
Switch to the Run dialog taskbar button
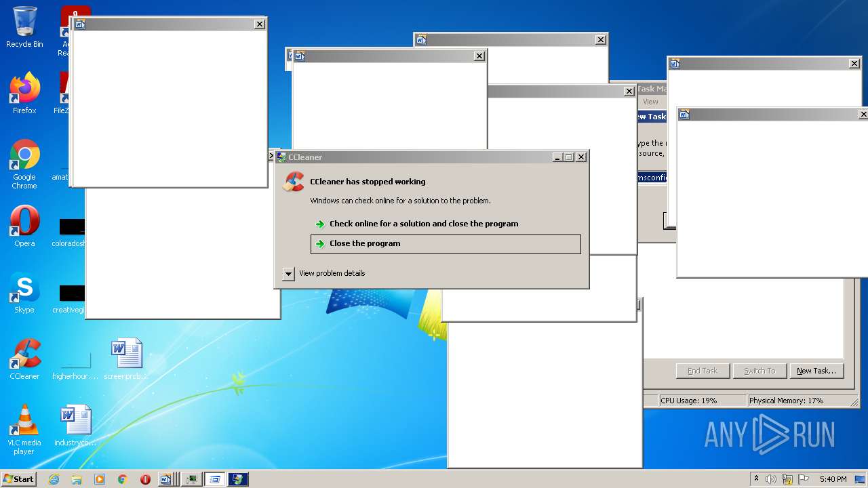coord(215,479)
